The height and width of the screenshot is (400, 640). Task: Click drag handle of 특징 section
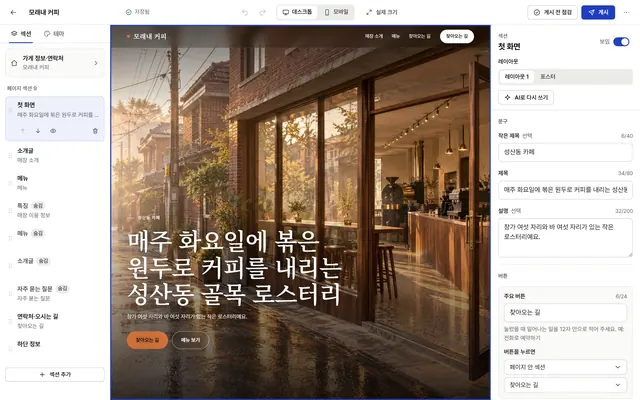point(10,211)
